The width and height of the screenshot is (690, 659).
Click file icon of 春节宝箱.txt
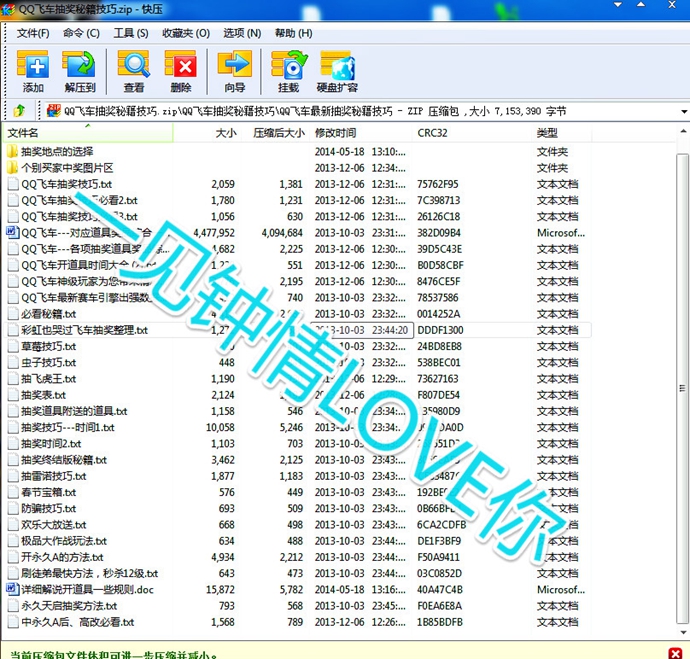tap(14, 492)
